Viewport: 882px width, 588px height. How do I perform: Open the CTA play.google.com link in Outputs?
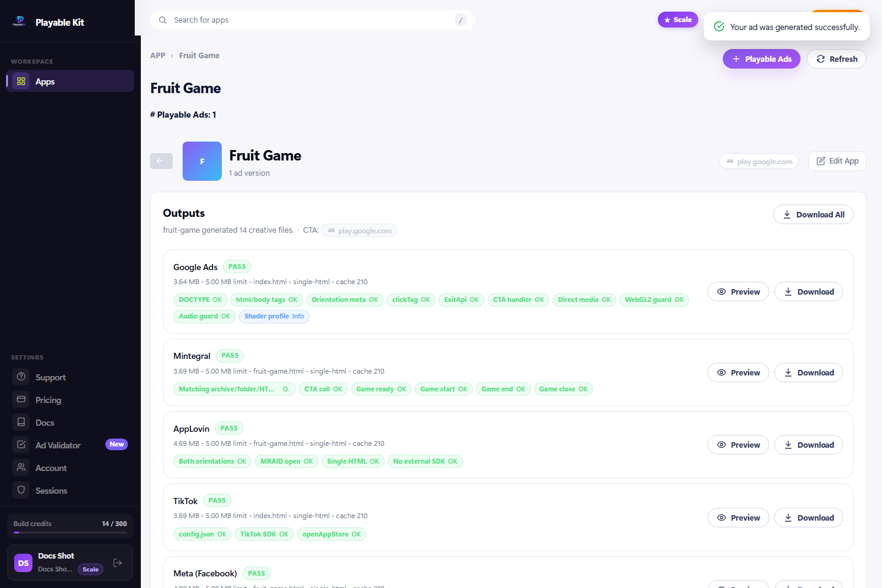(x=359, y=230)
